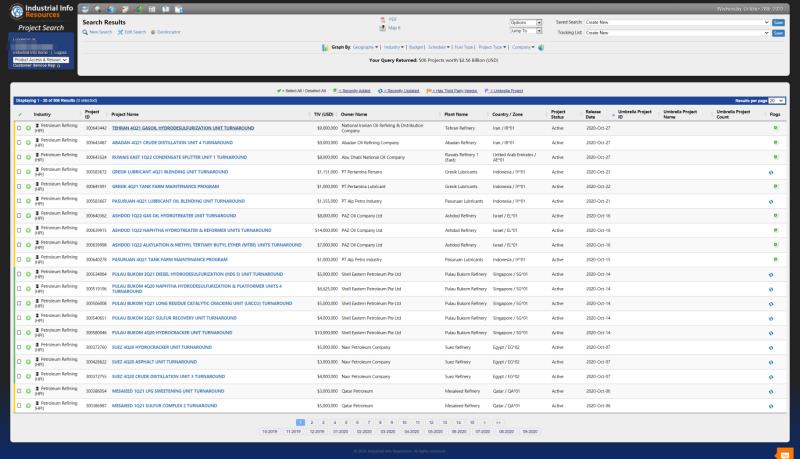This screenshot has height=459, width=800.
Task: Click the Edit Search tools icon
Action: point(120,32)
